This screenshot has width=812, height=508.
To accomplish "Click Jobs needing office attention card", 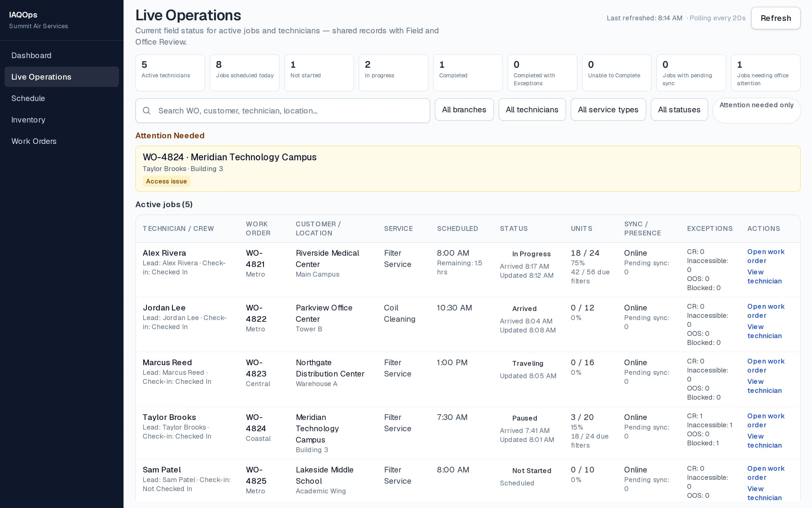I will (766, 73).
